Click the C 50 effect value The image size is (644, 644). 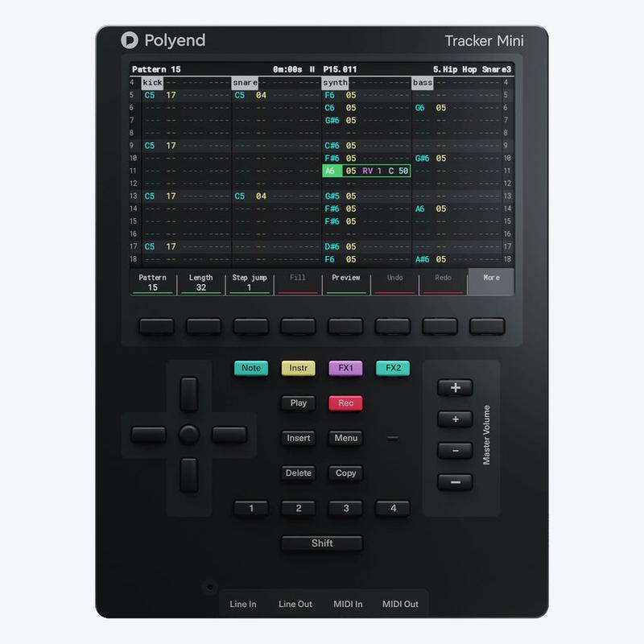pyautogui.click(x=398, y=171)
